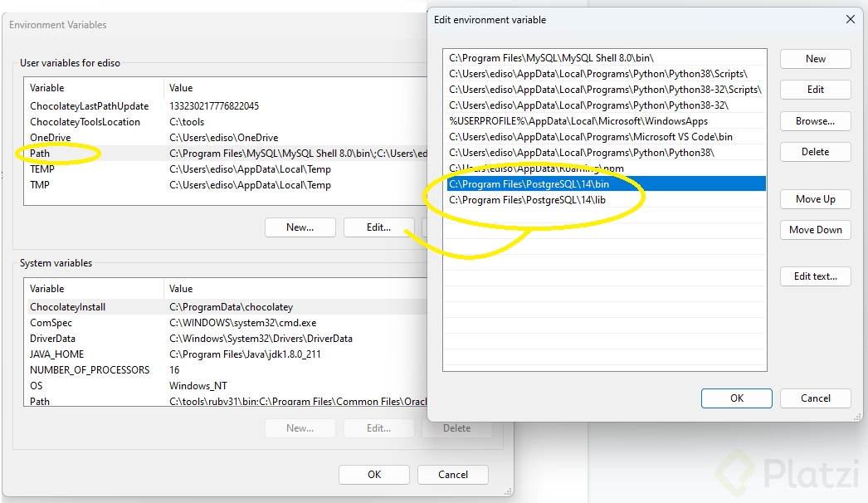Select ChocolateyInstall in system variables
The width and height of the screenshot is (868, 503).
67,307
